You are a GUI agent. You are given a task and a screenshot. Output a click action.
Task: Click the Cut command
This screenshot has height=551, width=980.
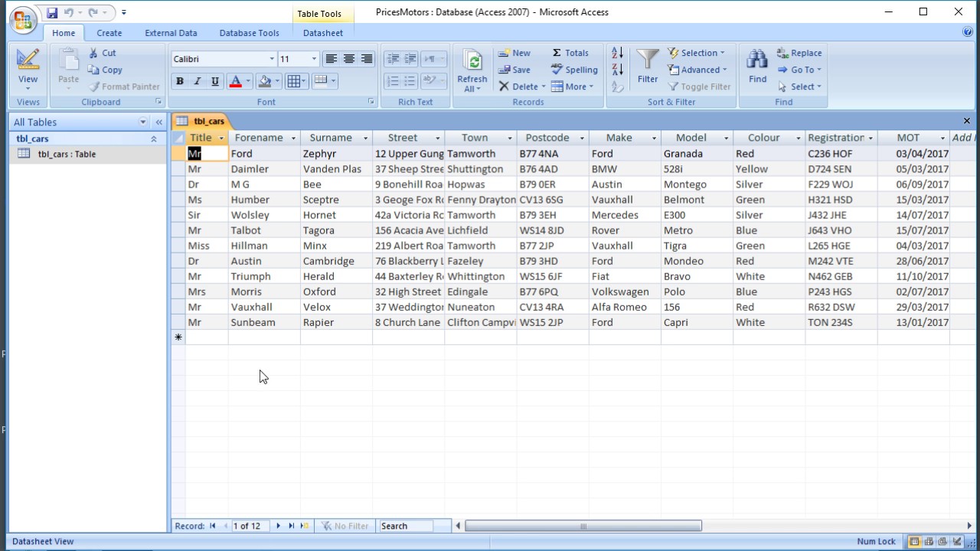pos(103,53)
